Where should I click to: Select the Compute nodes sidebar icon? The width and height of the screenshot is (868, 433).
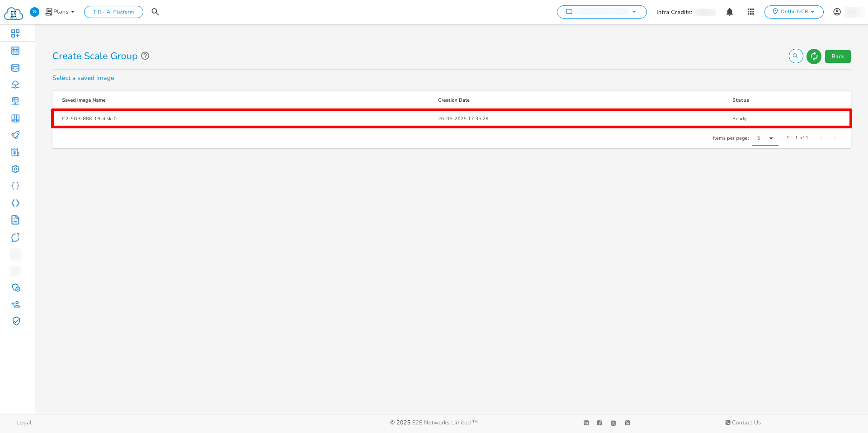pyautogui.click(x=15, y=50)
